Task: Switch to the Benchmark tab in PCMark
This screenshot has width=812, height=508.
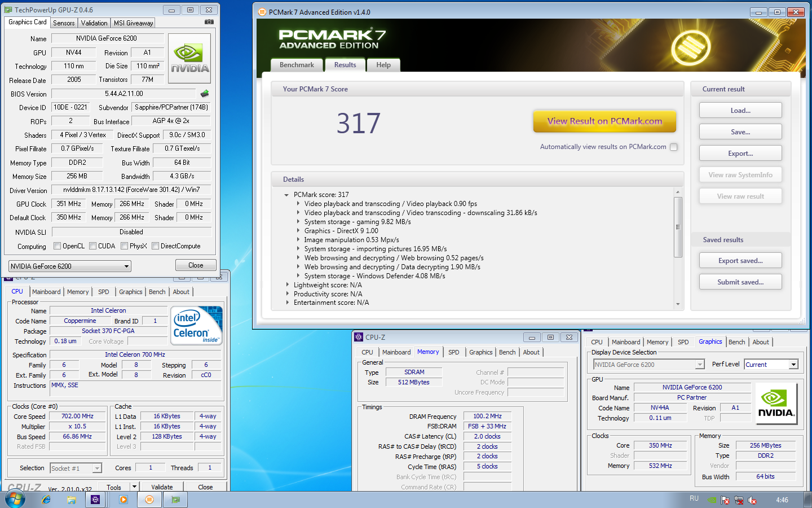Action: tap(297, 65)
